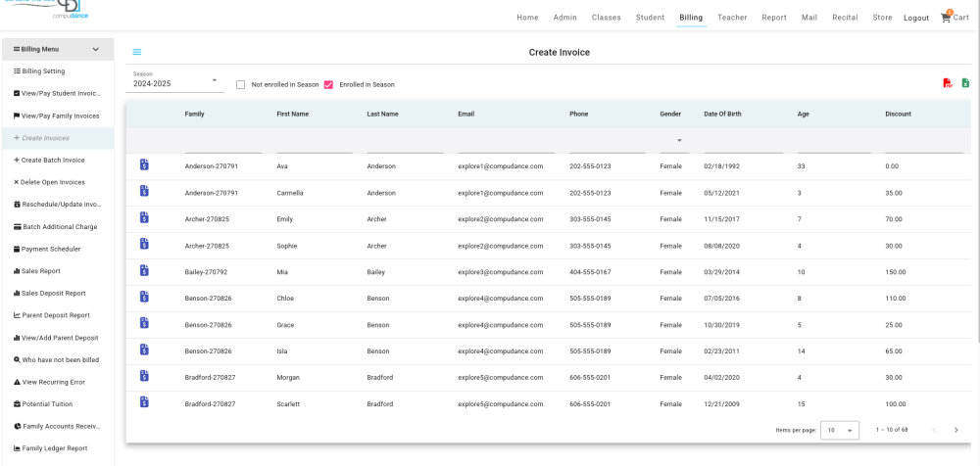Open the Admin tab
Viewport: 980px width, 466px height.
(565, 18)
